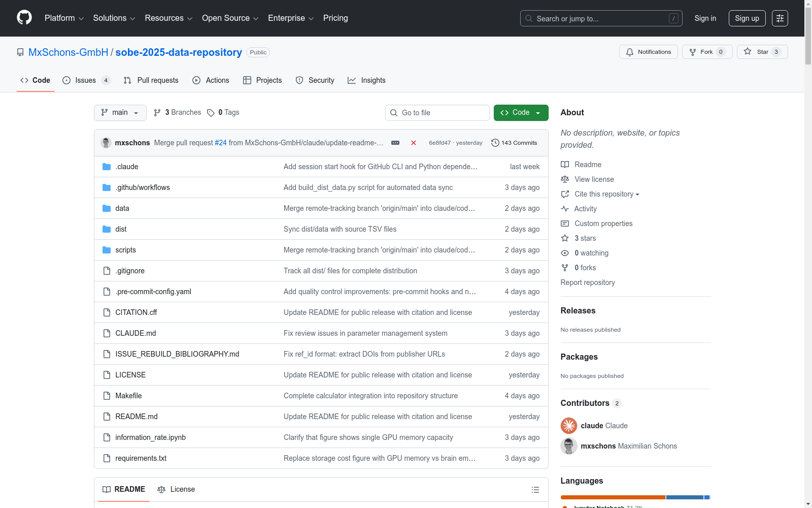The image size is (812, 508).
Task: View 0 watching link
Action: [x=585, y=253]
